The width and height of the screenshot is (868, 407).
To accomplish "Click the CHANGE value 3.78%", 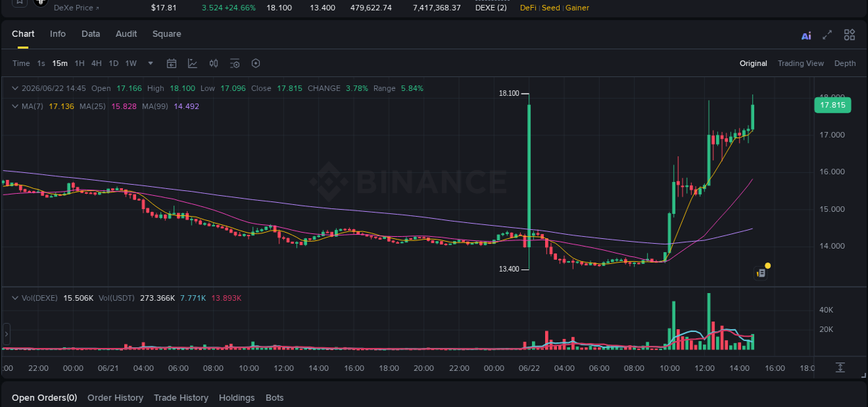I will (x=357, y=88).
